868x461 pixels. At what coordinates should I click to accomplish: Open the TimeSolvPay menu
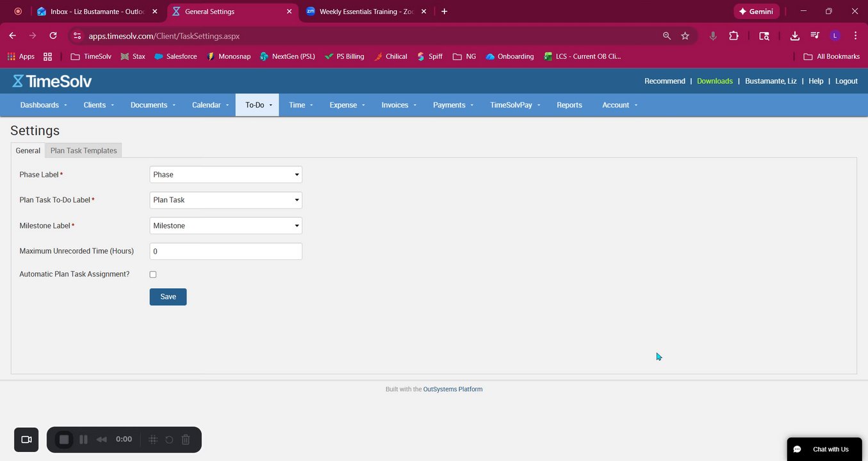516,105
